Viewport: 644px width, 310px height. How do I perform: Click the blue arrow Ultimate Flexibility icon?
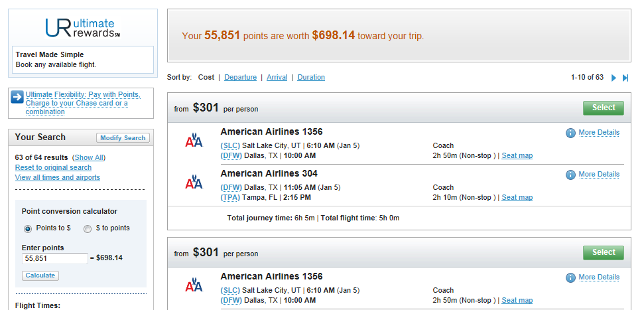17,97
